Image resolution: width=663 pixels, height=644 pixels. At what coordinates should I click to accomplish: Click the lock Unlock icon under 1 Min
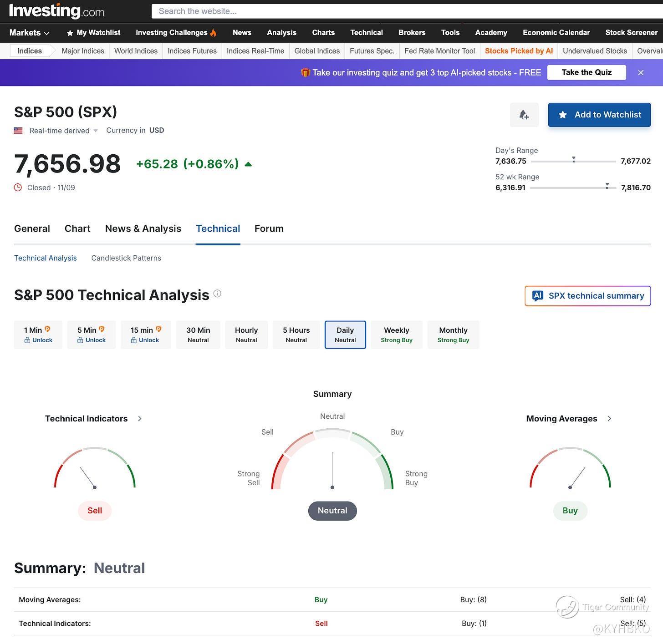click(x=27, y=340)
